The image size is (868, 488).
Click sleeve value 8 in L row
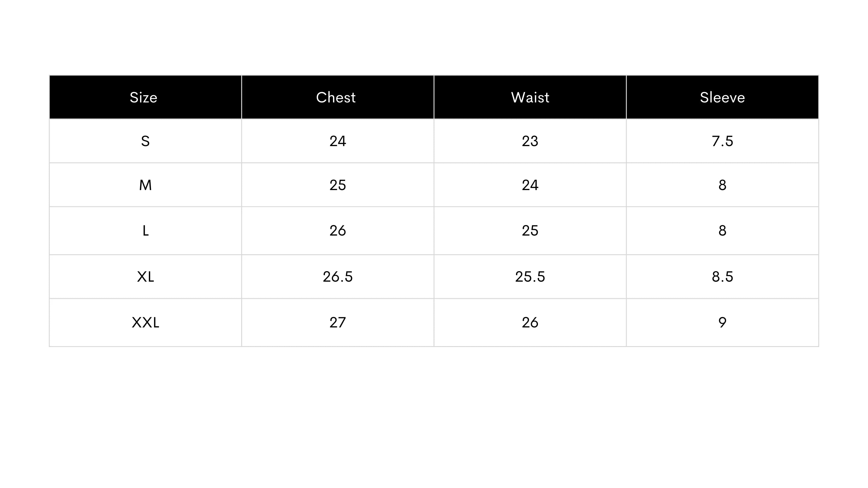tap(722, 231)
